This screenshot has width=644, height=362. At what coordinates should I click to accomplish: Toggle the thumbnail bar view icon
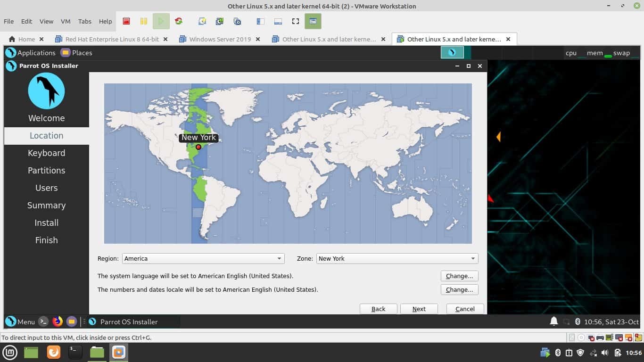(278, 21)
